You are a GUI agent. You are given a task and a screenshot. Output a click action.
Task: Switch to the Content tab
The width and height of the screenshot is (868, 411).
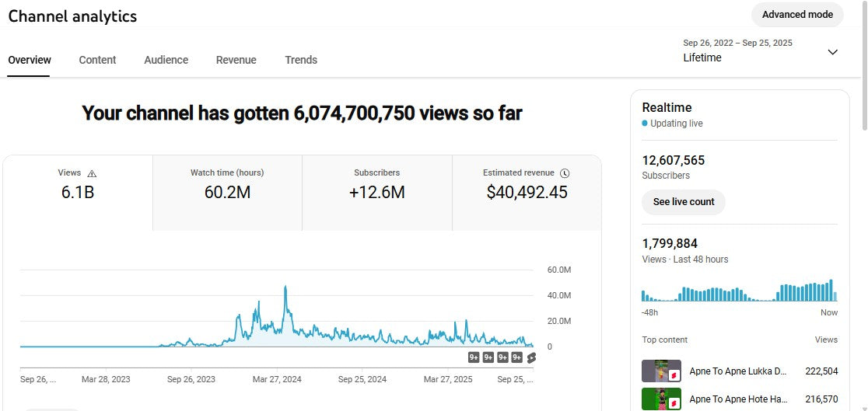point(97,60)
